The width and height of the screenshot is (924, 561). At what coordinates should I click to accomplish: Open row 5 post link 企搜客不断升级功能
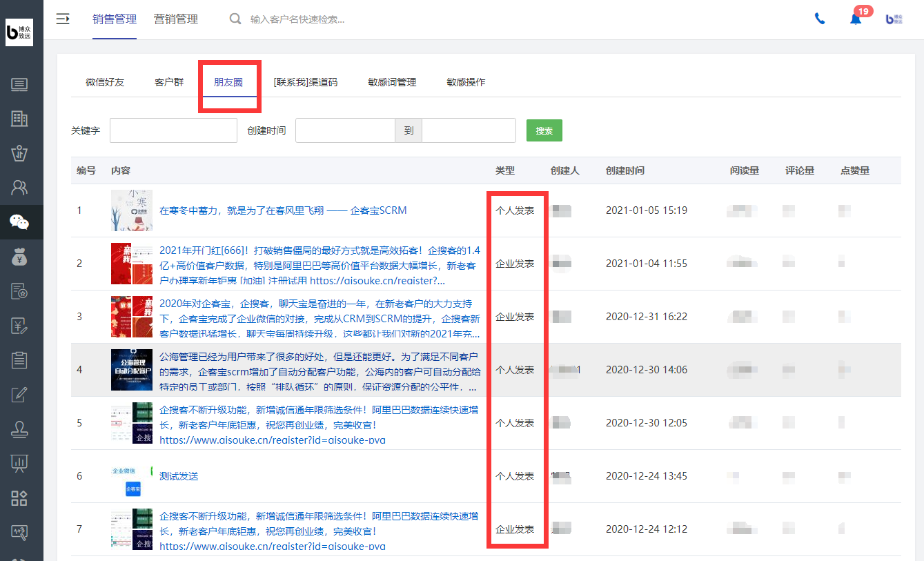[320, 424]
